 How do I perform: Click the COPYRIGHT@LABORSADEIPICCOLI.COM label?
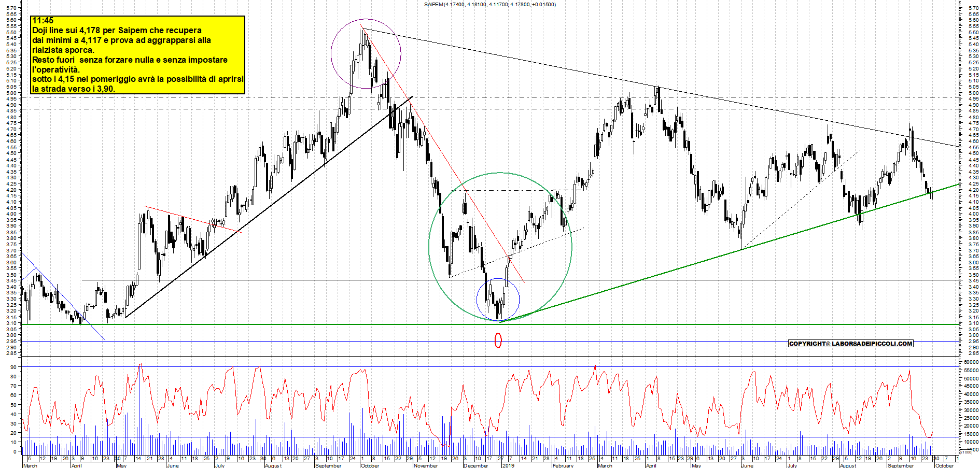(x=850, y=344)
